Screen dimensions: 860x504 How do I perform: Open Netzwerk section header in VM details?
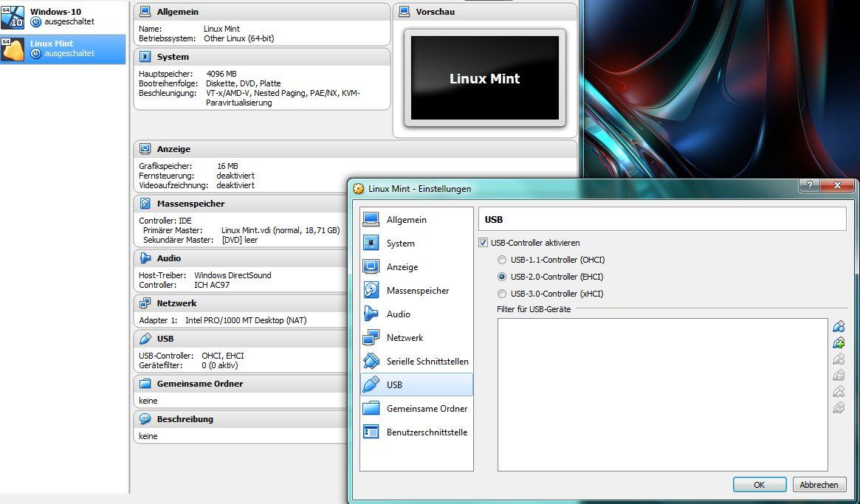[240, 303]
